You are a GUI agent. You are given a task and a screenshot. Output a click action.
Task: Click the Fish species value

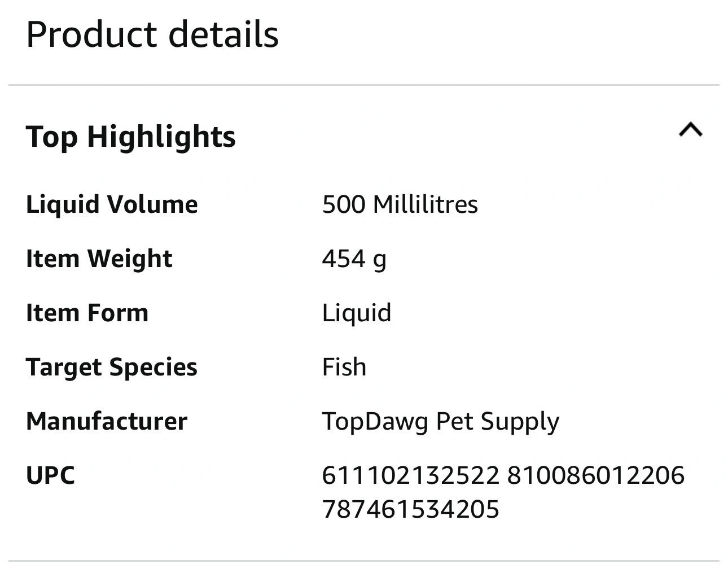(x=344, y=367)
